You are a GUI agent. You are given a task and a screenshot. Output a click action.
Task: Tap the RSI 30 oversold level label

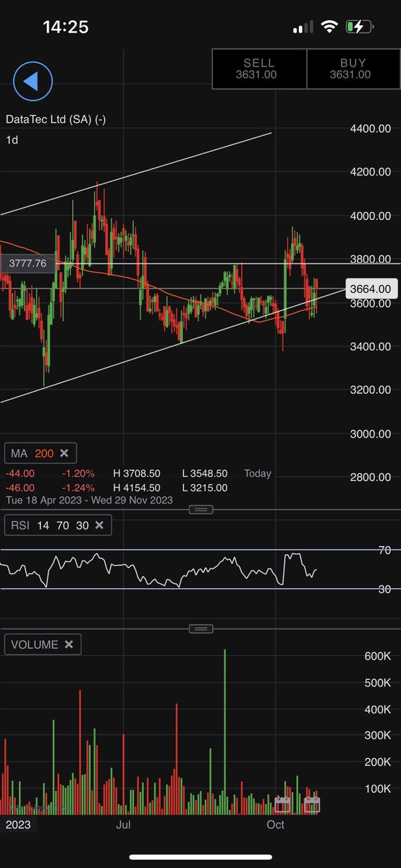pyautogui.click(x=384, y=589)
